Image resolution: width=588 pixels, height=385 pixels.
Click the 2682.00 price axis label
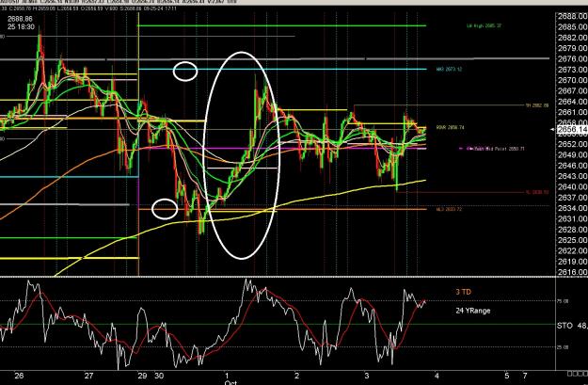point(573,38)
